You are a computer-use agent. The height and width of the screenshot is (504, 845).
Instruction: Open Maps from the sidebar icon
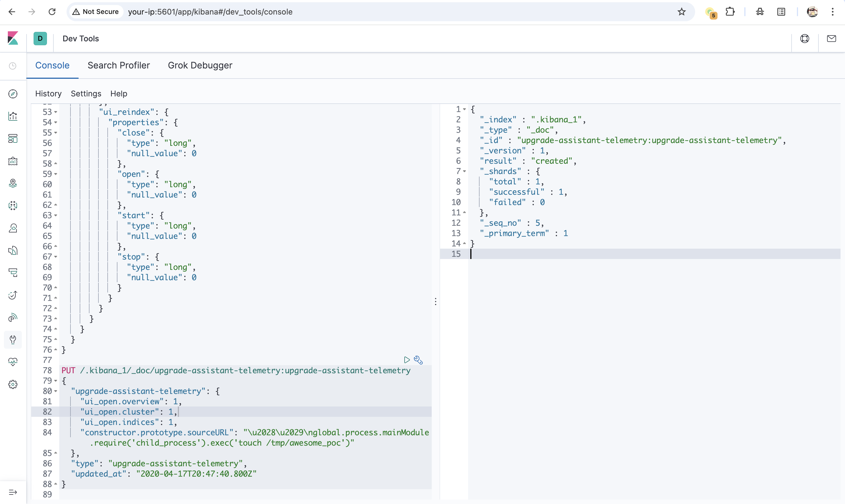click(x=13, y=183)
